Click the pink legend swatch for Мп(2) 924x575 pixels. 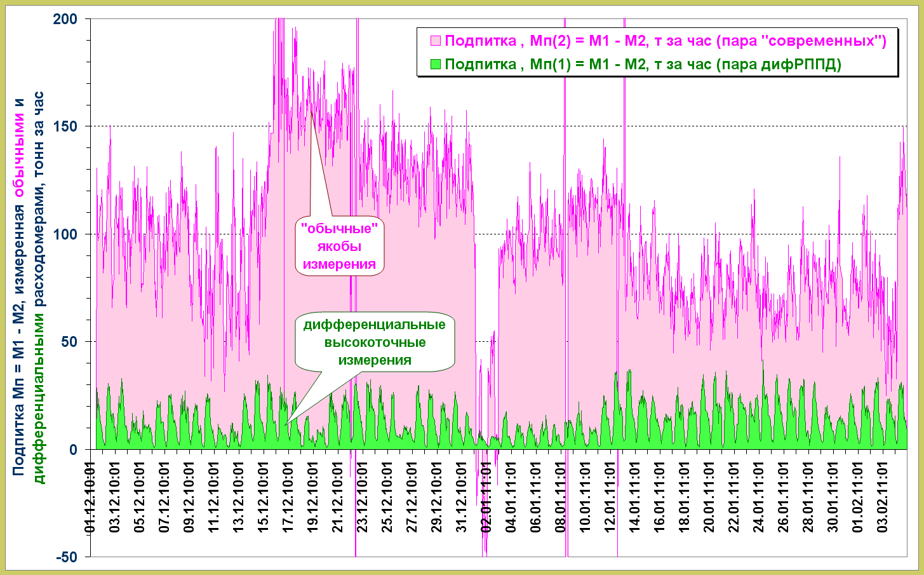click(436, 41)
